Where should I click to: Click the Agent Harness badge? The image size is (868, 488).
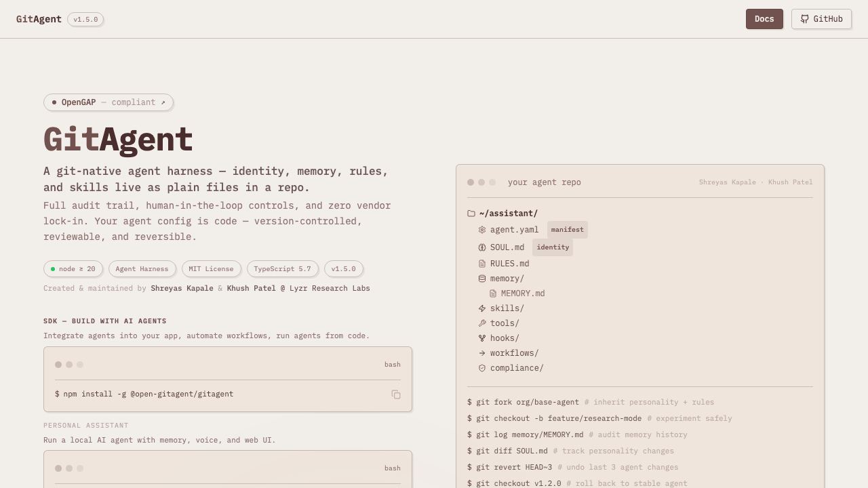tap(142, 269)
